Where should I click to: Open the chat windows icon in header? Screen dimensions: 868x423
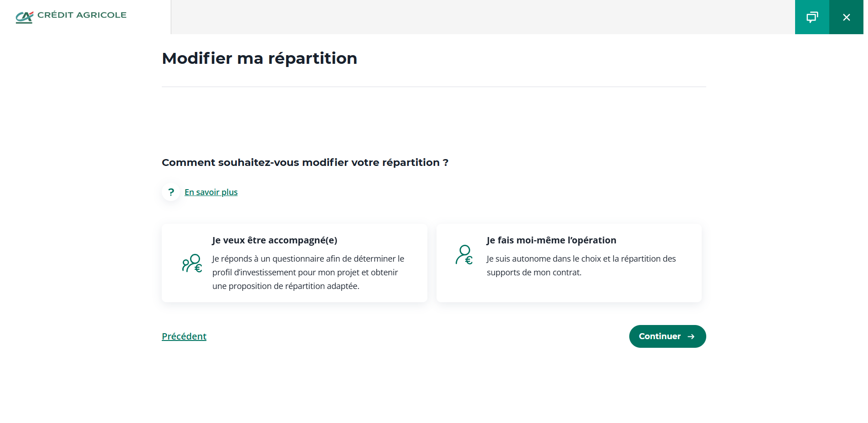[812, 17]
